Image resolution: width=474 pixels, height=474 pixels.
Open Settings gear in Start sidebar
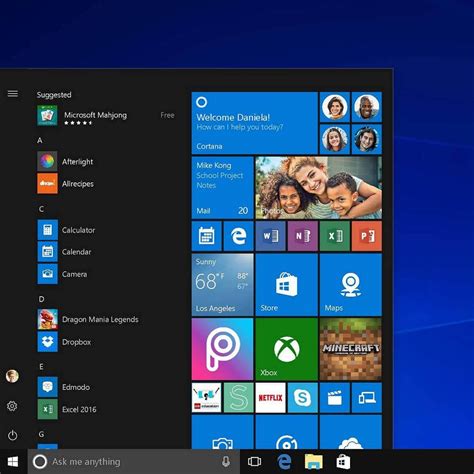[x=12, y=406]
